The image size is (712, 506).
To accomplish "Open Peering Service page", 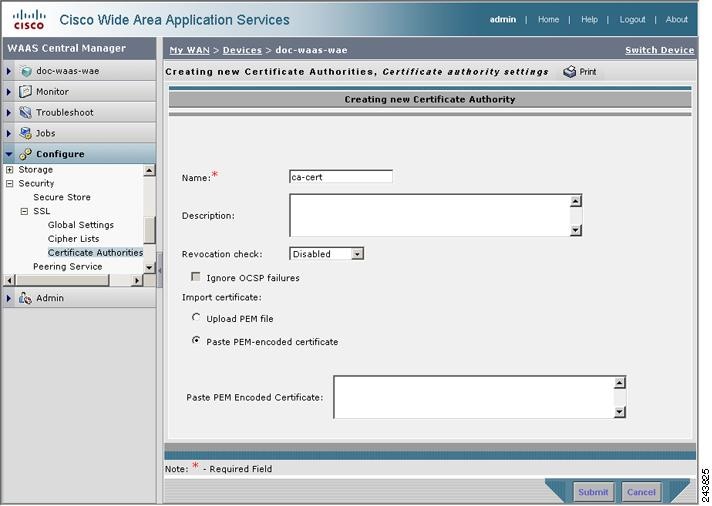I will tap(67, 267).
